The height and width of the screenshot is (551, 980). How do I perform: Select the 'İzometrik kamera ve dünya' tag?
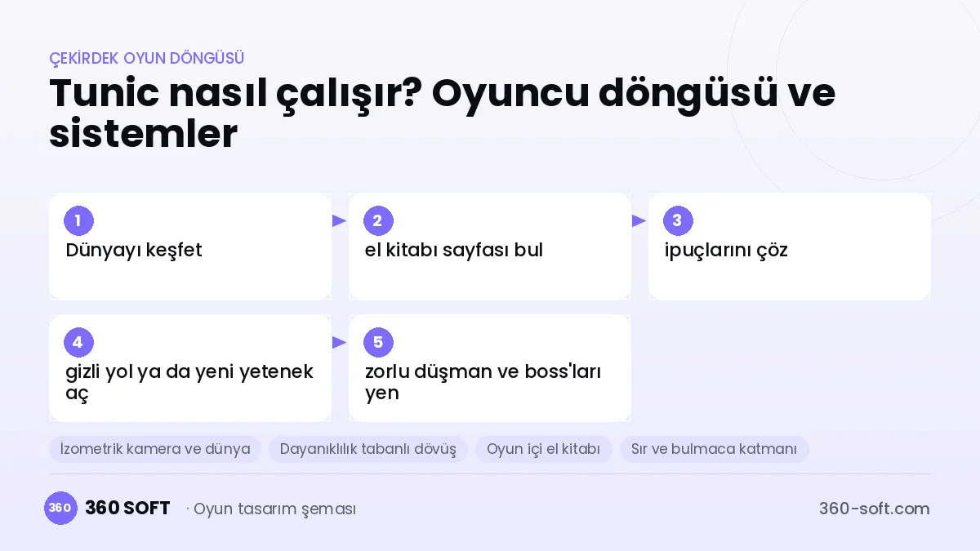click(155, 449)
